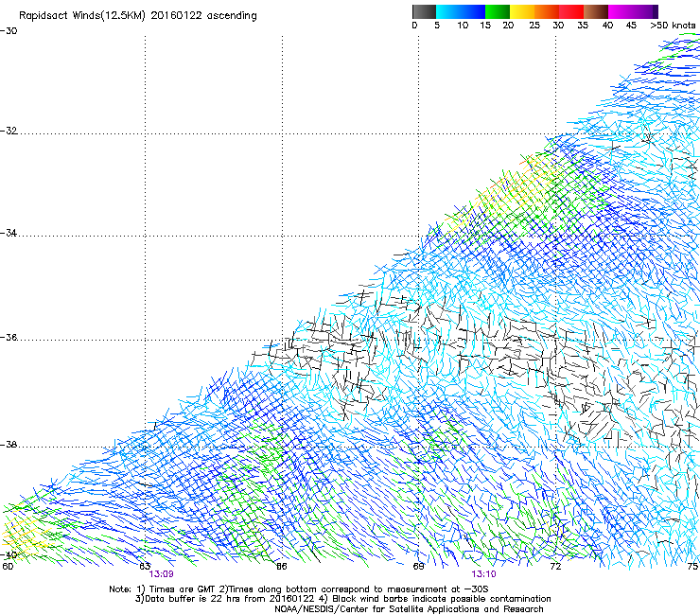The width and height of the screenshot is (700, 615).
Task: Click the latitude label '-40'
Action: point(9,554)
